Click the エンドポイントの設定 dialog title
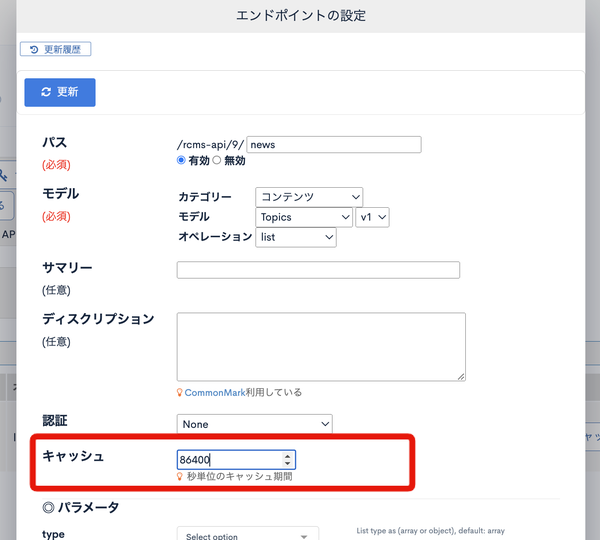The width and height of the screenshot is (600, 540). 301,16
